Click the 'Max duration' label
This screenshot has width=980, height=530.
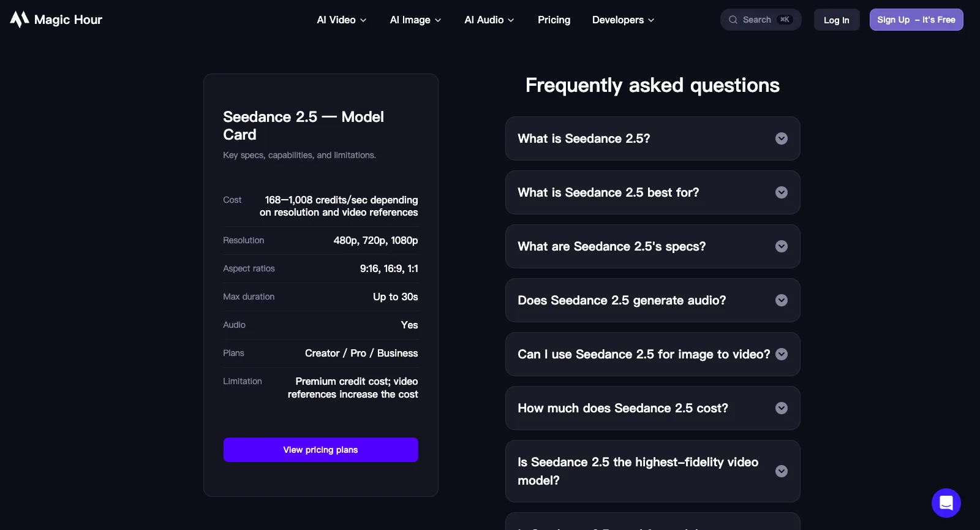[x=249, y=297]
